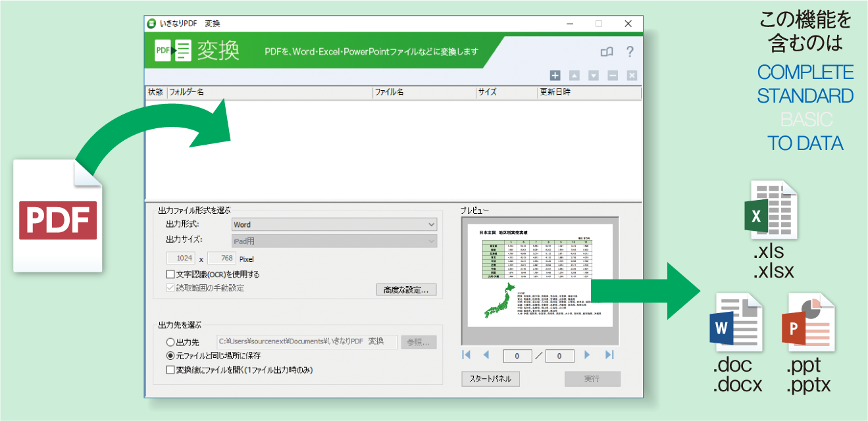This screenshot has width=868, height=421.
Task: Click the current page number field
Action: (x=518, y=356)
